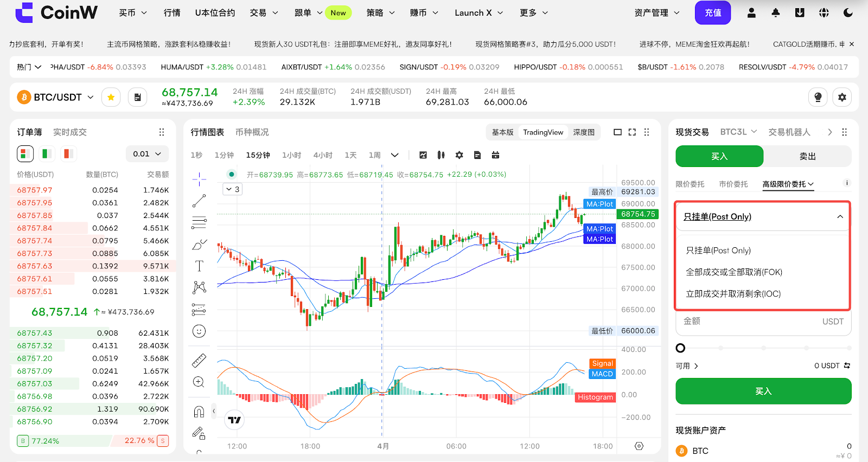Click the 可用 available balance link
Viewport: 868px width, 462px height.
click(687, 366)
